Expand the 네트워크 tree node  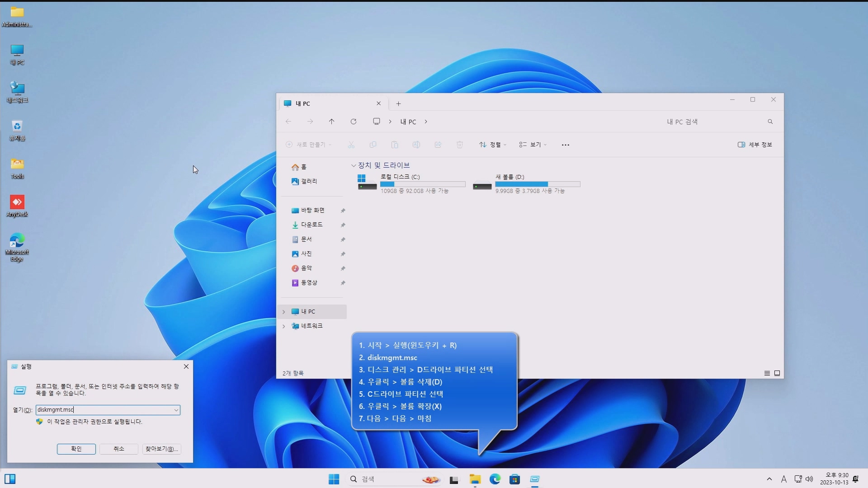284,326
